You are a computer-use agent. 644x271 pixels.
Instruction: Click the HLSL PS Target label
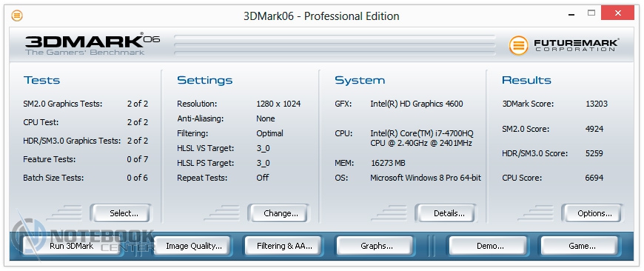(205, 163)
